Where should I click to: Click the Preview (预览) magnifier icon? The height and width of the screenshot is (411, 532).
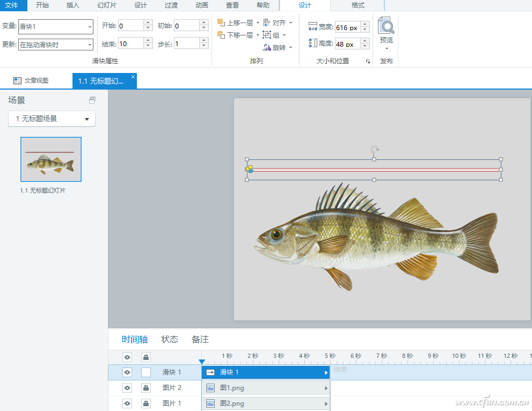[x=386, y=26]
